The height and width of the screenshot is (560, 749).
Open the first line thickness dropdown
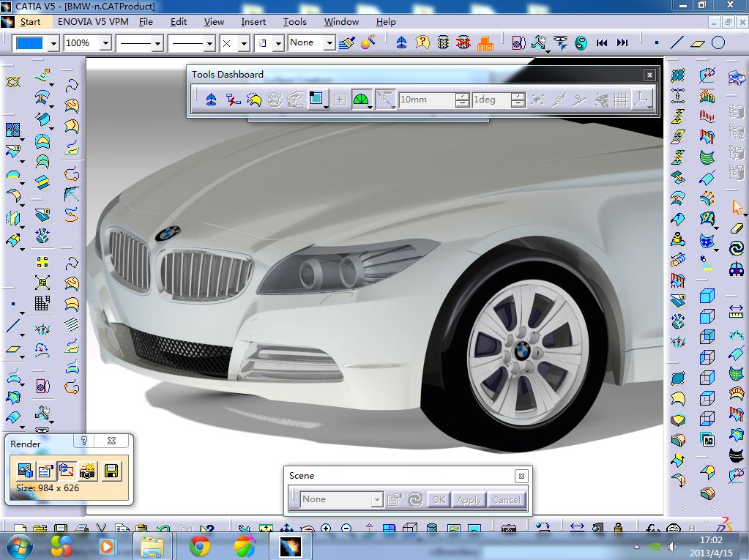point(157,43)
